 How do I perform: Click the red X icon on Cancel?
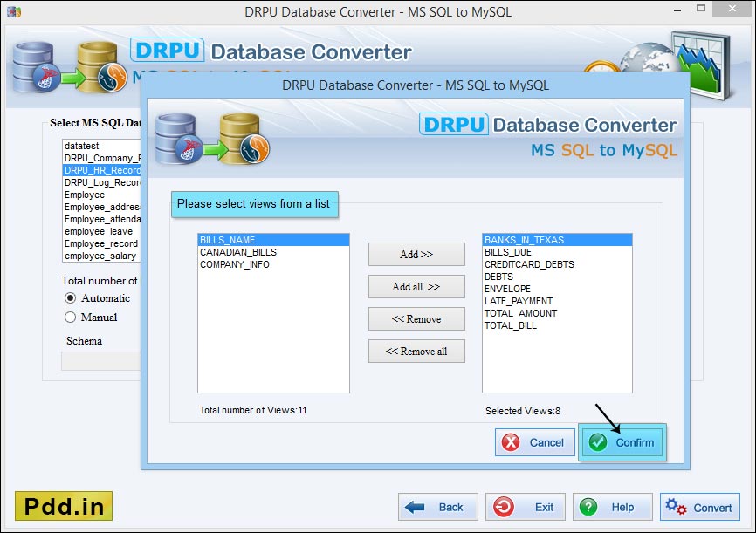coord(511,442)
